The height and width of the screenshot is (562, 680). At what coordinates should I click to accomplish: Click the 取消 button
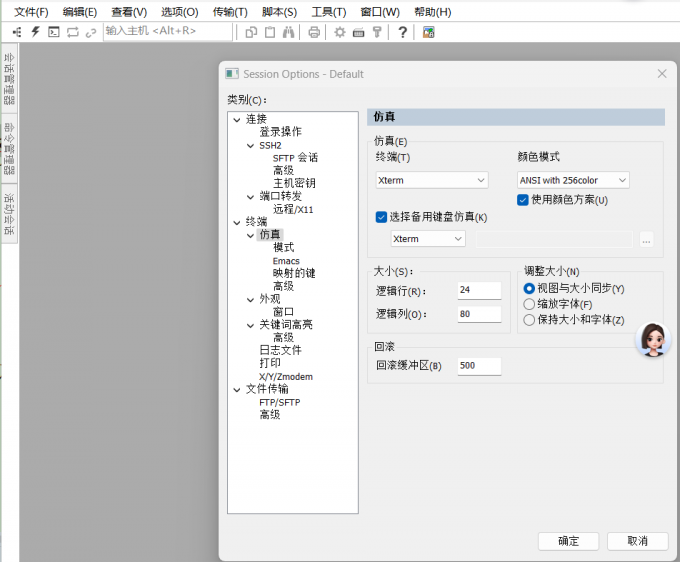click(x=637, y=541)
